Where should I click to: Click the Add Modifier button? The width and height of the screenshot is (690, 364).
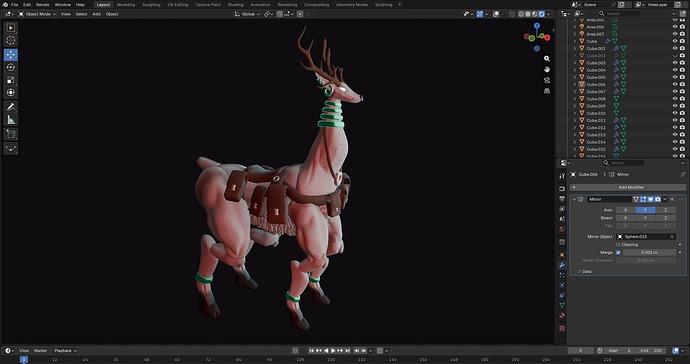pos(628,187)
